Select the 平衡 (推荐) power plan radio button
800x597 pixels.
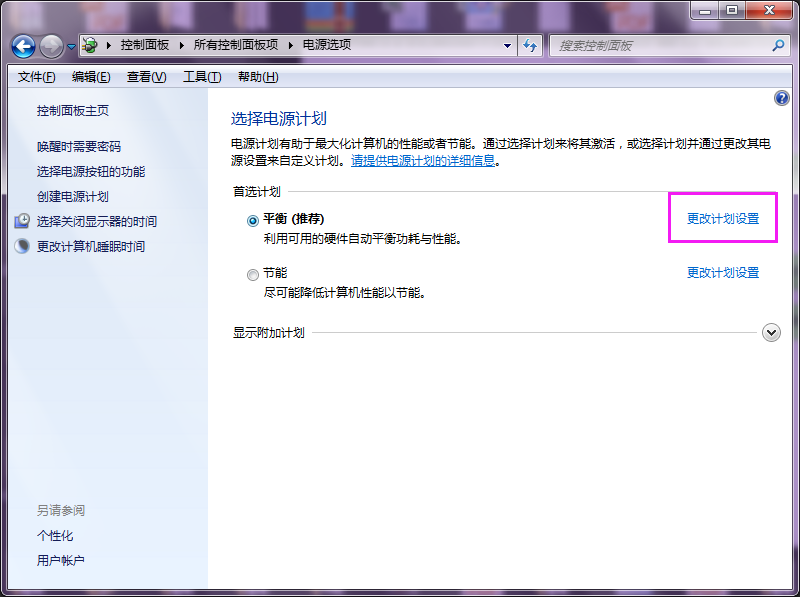pyautogui.click(x=253, y=221)
